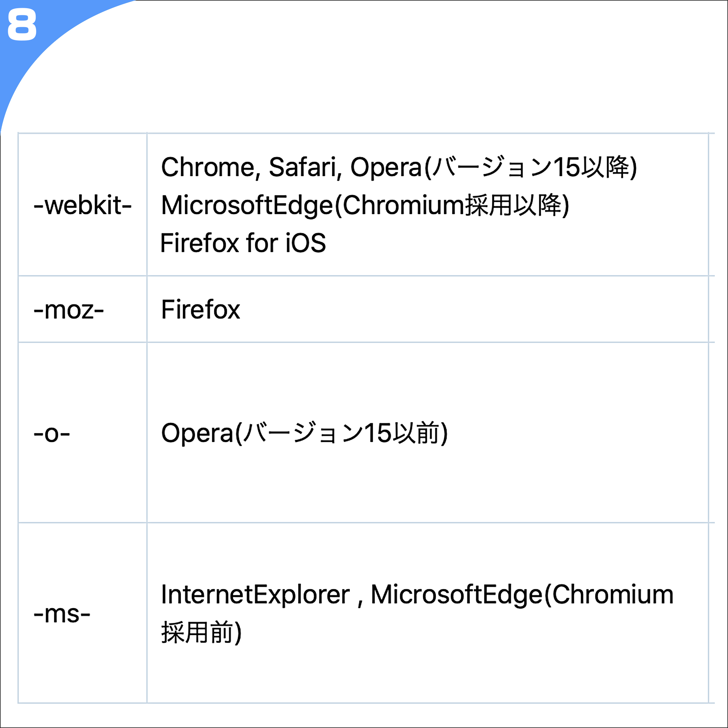The image size is (728, 728).
Task: Select the -webkit- prefix cell
Action: pos(82,205)
